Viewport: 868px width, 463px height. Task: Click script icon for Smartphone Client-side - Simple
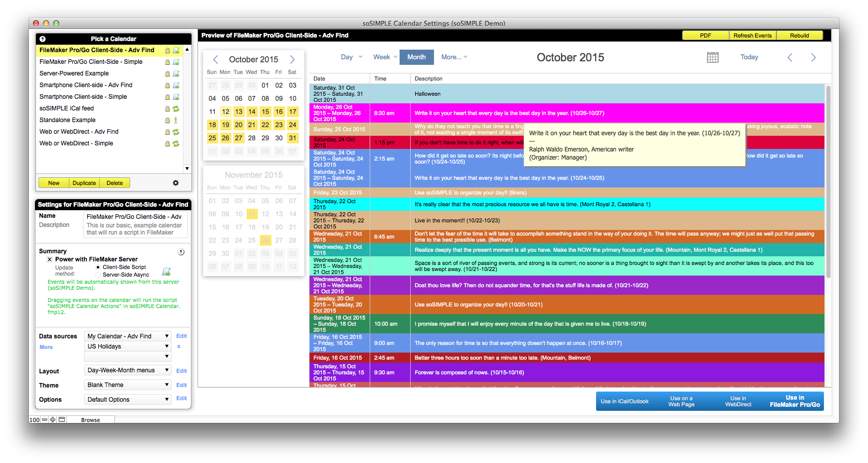176,97
